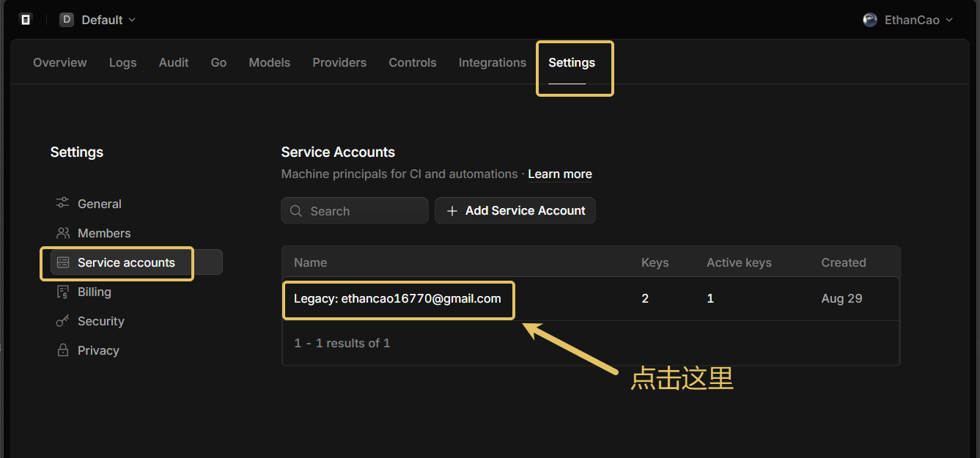Click the EthanCao user avatar icon
This screenshot has height=458, width=980.
click(870, 20)
